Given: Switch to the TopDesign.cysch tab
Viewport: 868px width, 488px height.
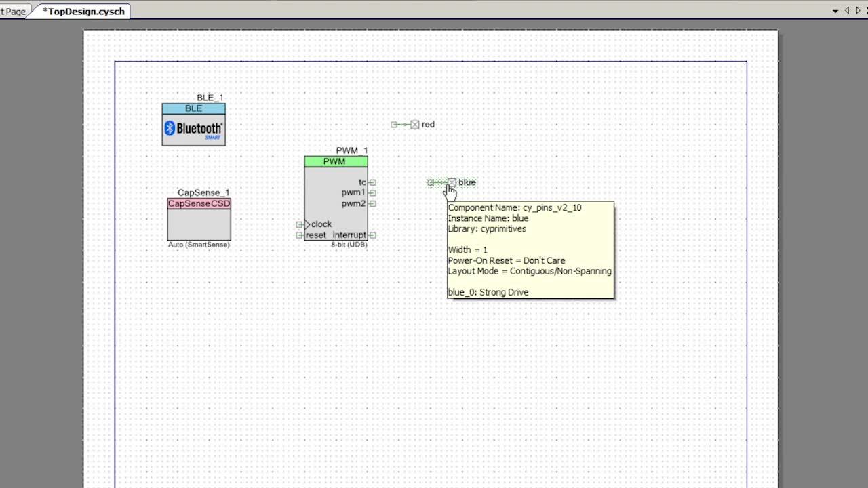Looking at the screenshot, I should click(81, 11).
